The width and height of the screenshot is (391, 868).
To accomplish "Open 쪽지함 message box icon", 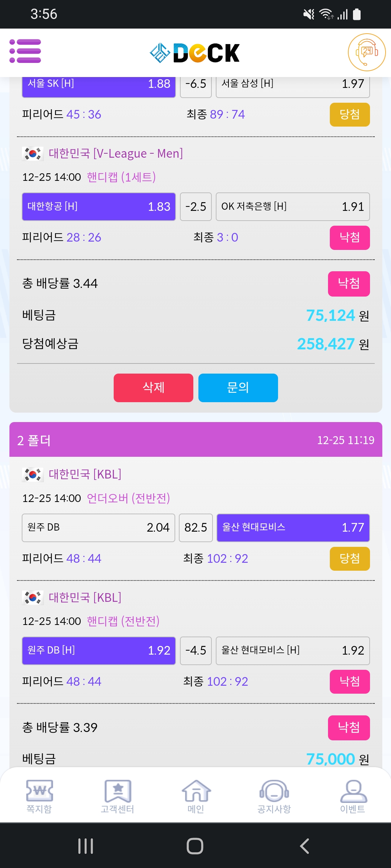I will pyautogui.click(x=39, y=796).
